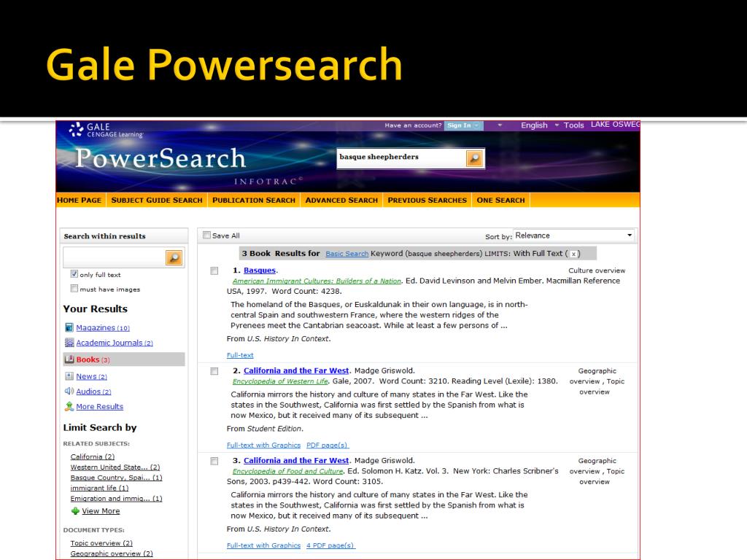The image size is (747, 560).
Task: Open the English language dropdown
Action: 539,125
